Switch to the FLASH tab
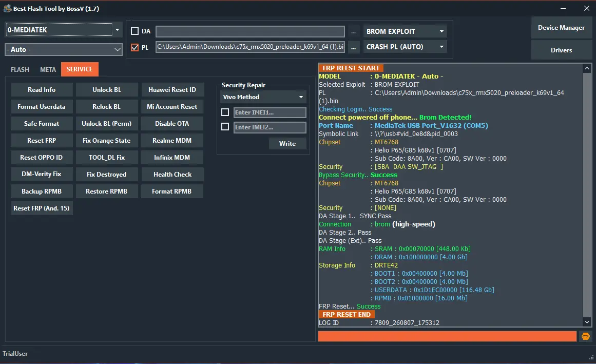 coord(20,69)
